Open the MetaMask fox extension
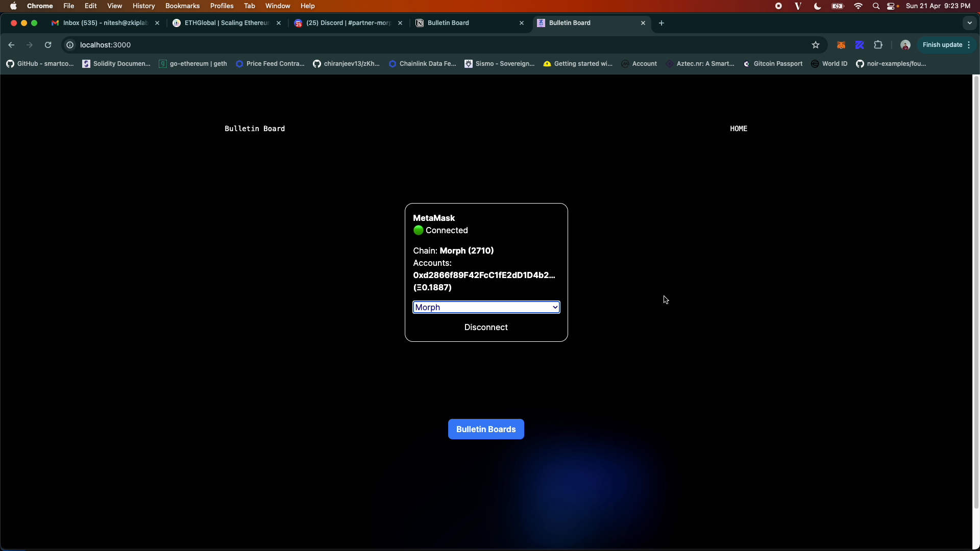 (841, 45)
